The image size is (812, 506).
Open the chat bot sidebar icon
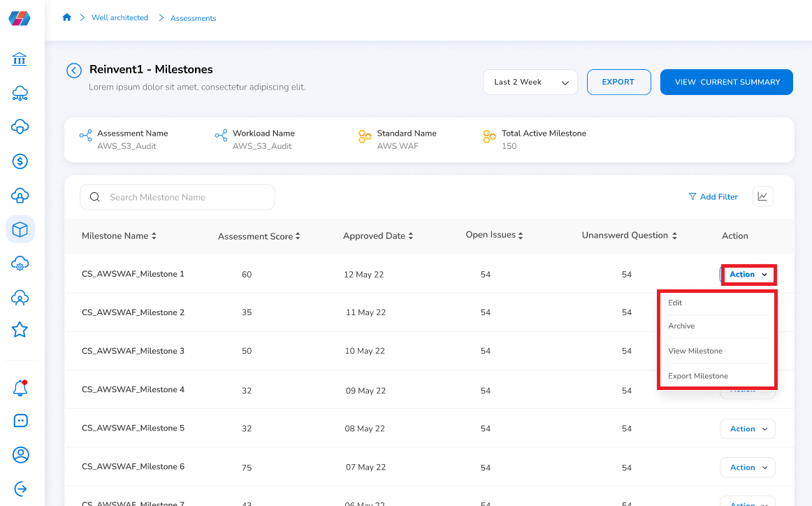(x=20, y=421)
